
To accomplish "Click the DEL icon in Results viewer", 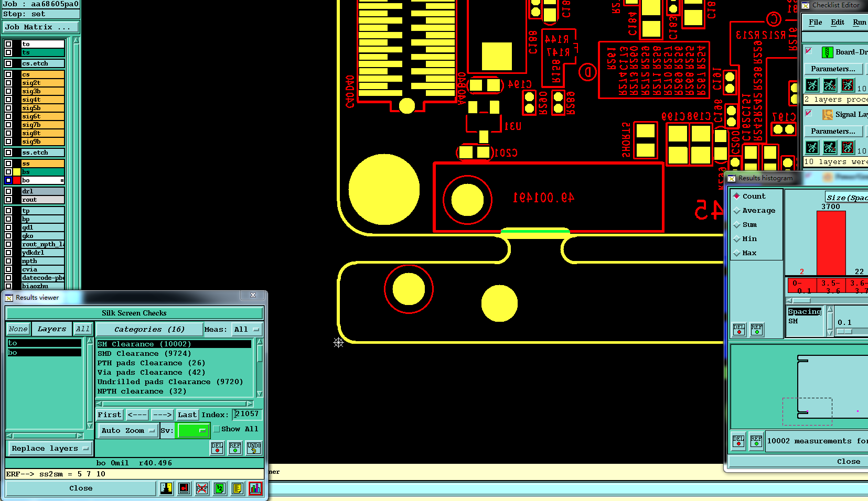I will (217, 448).
